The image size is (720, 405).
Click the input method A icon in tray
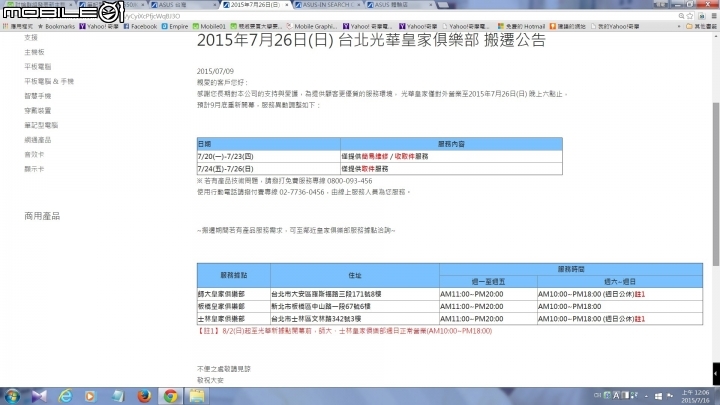616,395
